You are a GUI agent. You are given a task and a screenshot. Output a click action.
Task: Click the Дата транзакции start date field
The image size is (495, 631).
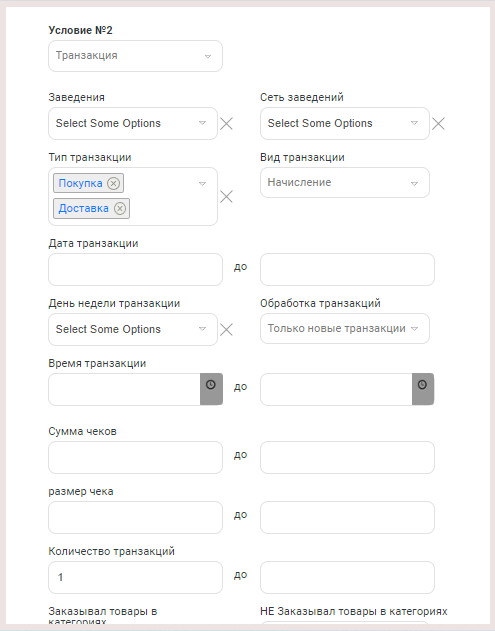click(135, 270)
